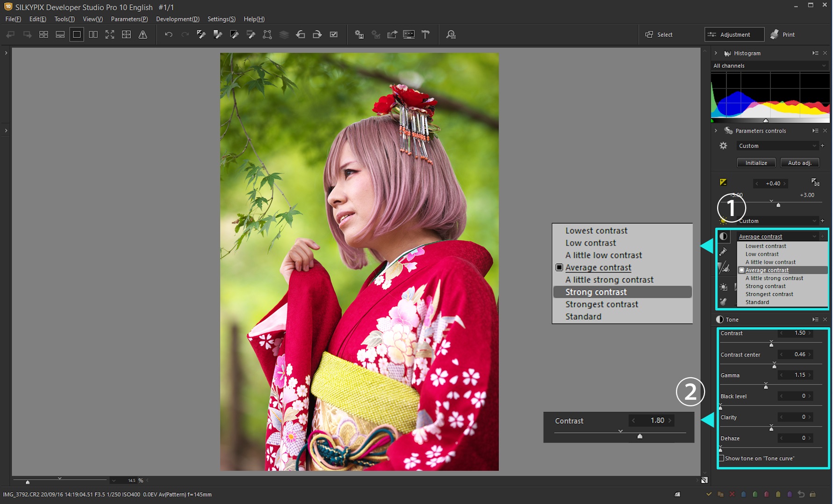Switch to Adjustment mode button
Viewport: 834px width, 504px height.
coord(734,35)
